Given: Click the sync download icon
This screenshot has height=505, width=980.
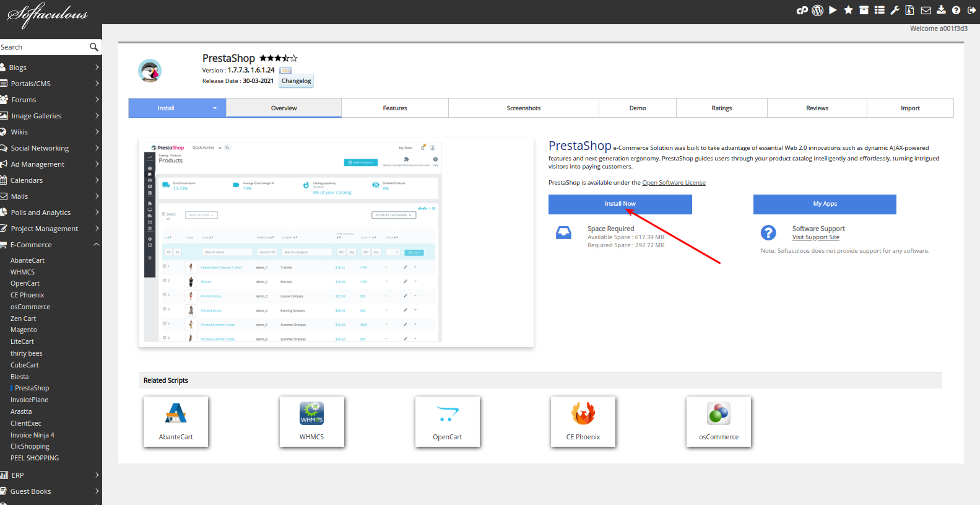Looking at the screenshot, I should [941, 10].
